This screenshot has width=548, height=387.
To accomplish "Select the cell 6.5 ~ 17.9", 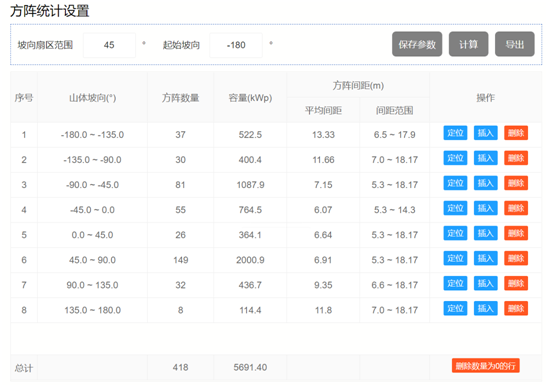I will tap(395, 135).
